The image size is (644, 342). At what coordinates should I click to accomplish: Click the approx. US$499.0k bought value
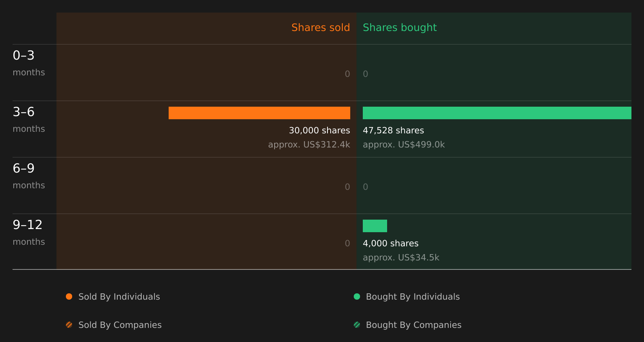[x=404, y=145]
